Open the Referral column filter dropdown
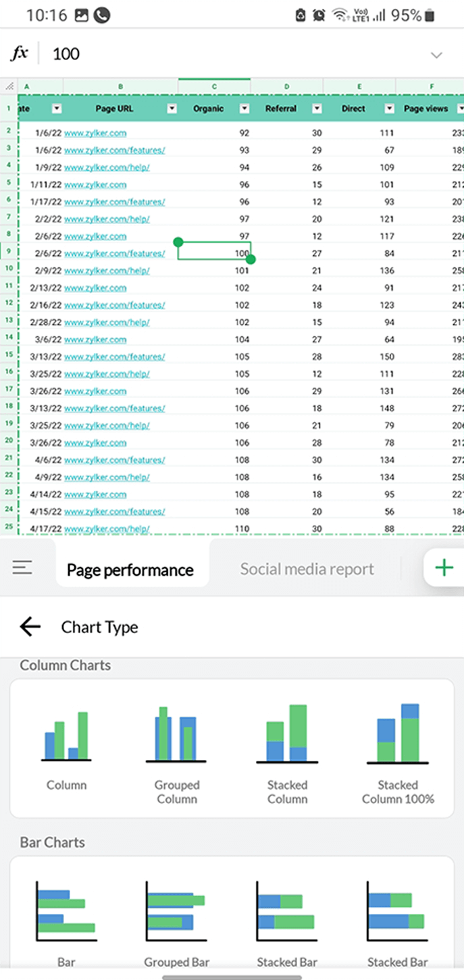This screenshot has width=464, height=980. click(x=316, y=108)
